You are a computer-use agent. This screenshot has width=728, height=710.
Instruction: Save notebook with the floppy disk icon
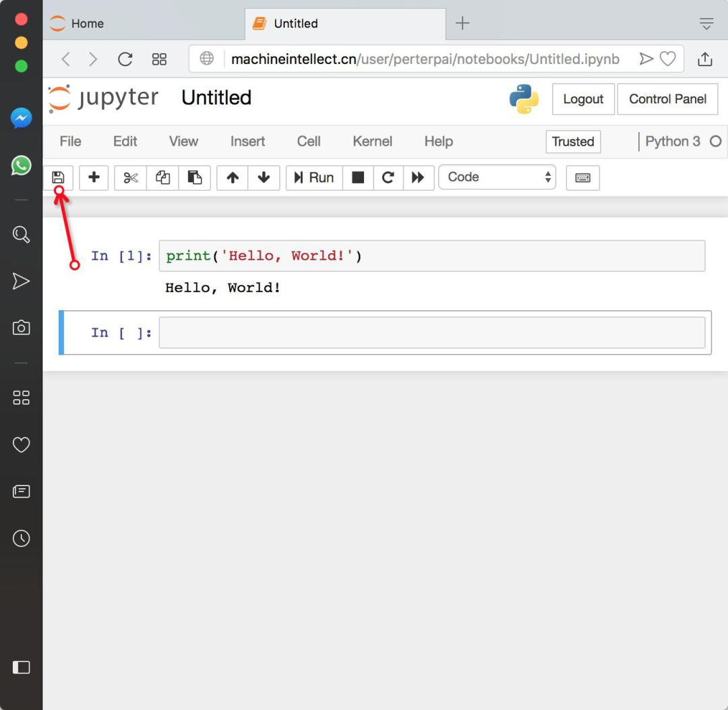click(x=58, y=177)
